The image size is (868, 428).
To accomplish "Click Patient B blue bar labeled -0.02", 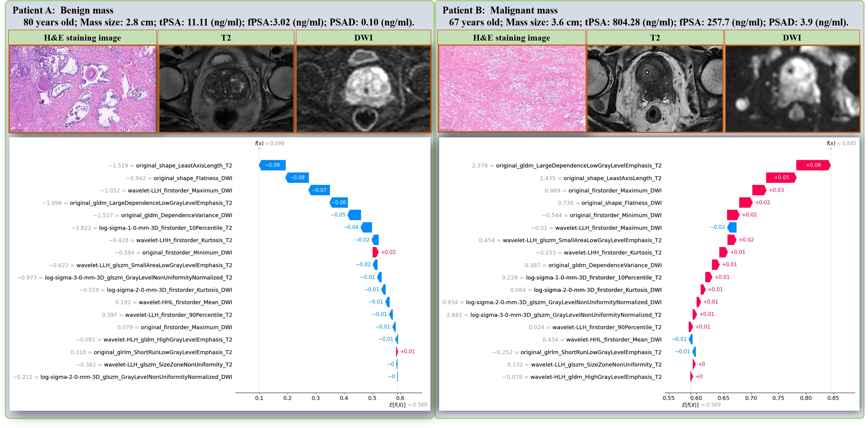I will click(732, 227).
